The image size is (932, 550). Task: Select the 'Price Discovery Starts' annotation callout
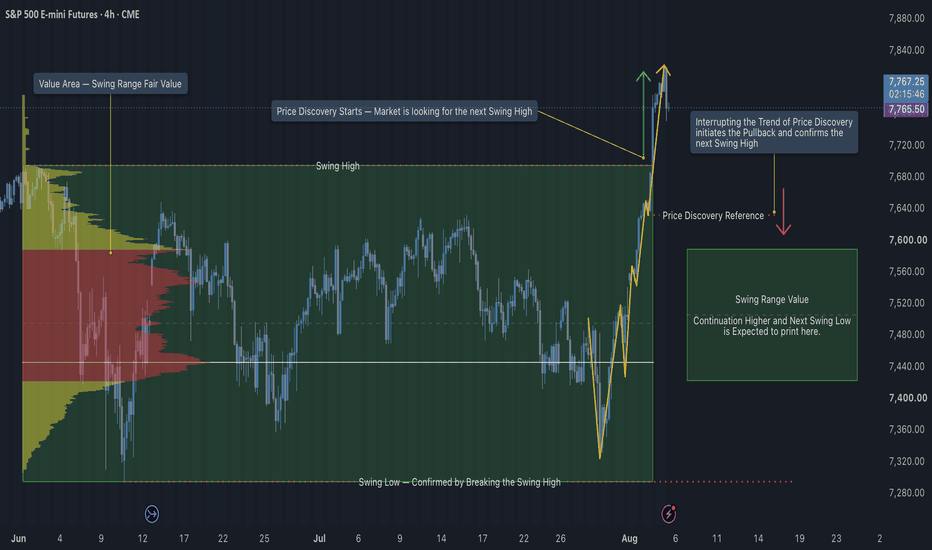(x=404, y=111)
